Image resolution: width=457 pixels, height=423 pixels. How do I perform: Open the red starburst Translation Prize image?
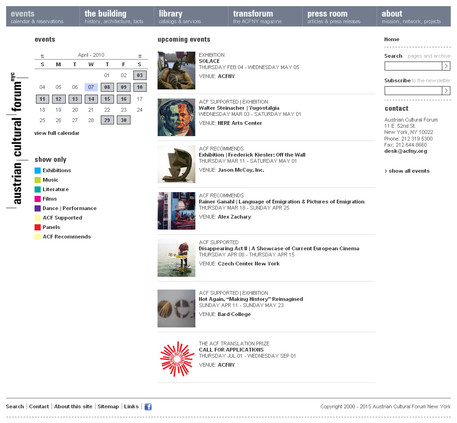pyautogui.click(x=177, y=359)
